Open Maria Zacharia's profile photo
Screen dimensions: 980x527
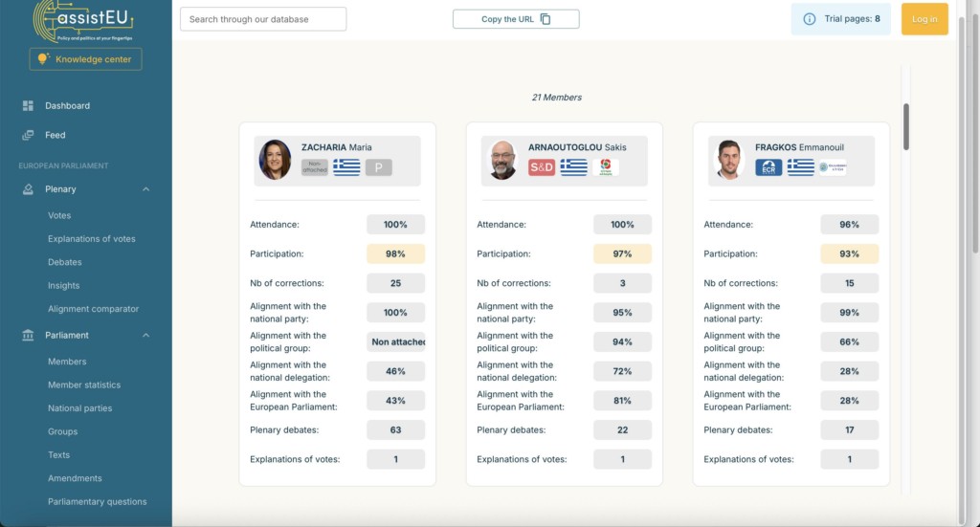[275, 160]
